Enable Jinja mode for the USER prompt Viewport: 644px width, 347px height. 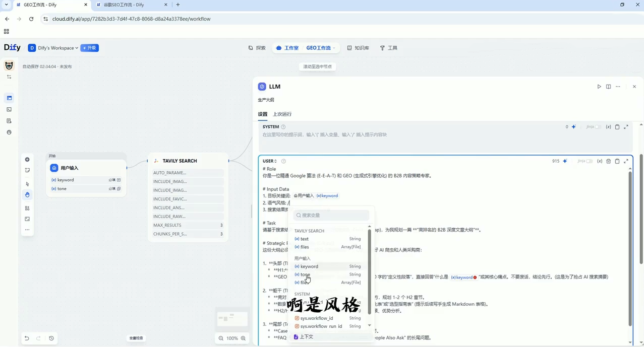pyautogui.click(x=590, y=161)
